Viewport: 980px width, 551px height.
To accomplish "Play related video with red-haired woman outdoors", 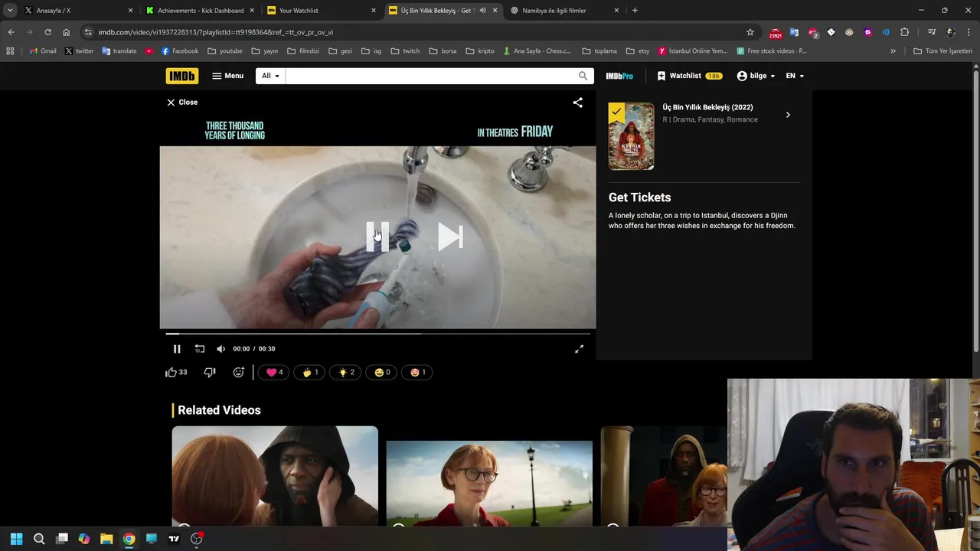I will point(489,484).
